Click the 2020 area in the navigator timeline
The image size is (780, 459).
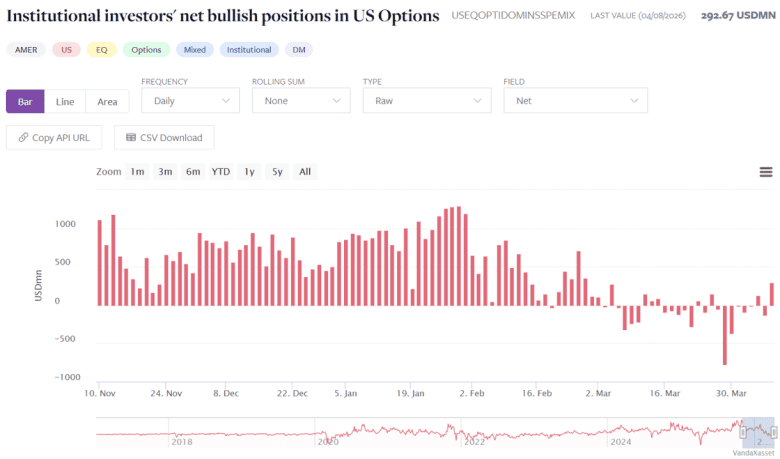[x=328, y=441]
